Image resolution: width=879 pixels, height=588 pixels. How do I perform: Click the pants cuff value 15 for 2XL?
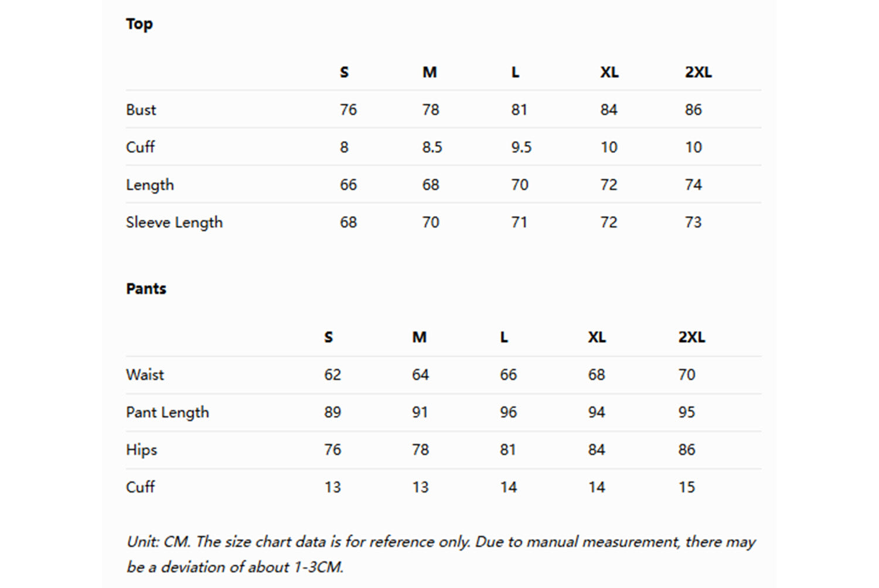point(686,487)
